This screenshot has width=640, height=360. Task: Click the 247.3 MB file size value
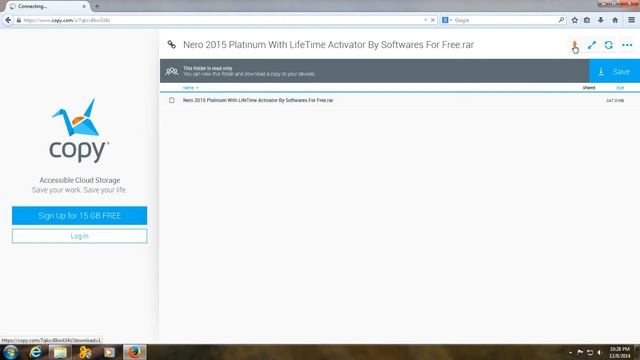coord(615,100)
